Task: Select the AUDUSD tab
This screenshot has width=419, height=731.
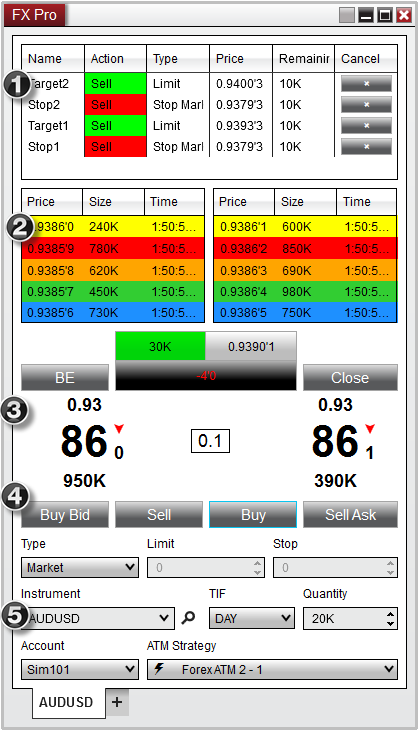Action: (69, 702)
